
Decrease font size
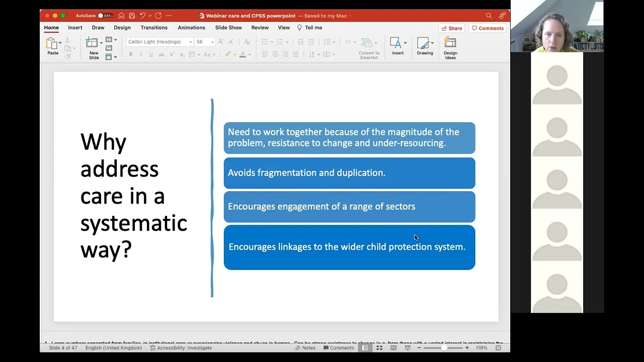(231, 42)
